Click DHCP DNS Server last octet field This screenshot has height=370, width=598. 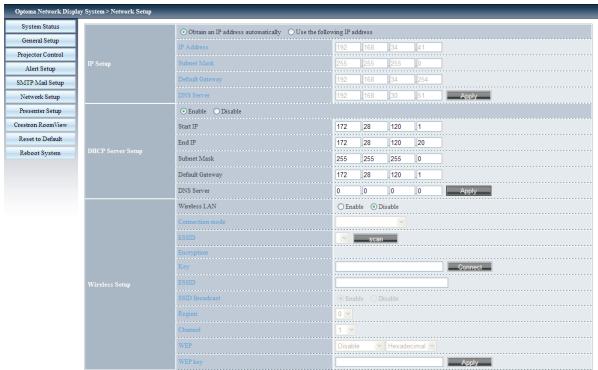(x=429, y=191)
